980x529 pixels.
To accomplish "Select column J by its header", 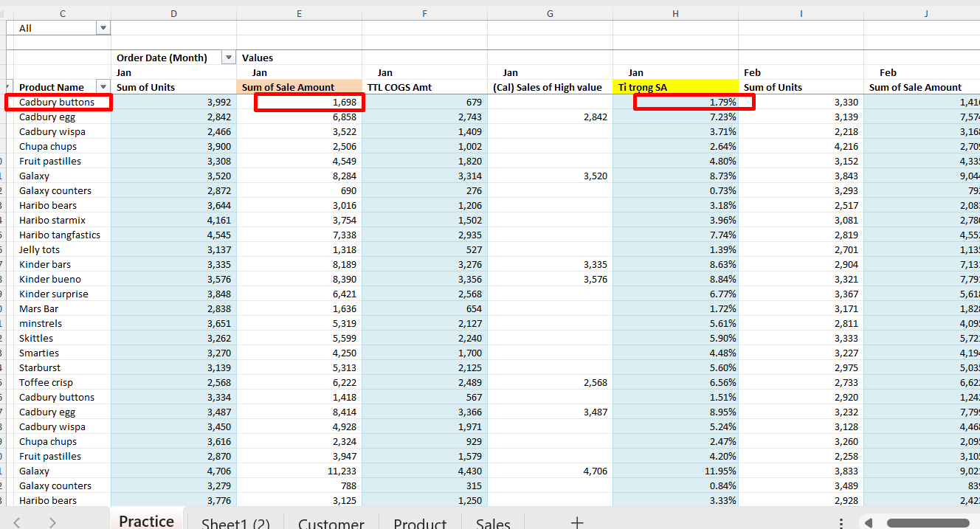I will (x=922, y=13).
